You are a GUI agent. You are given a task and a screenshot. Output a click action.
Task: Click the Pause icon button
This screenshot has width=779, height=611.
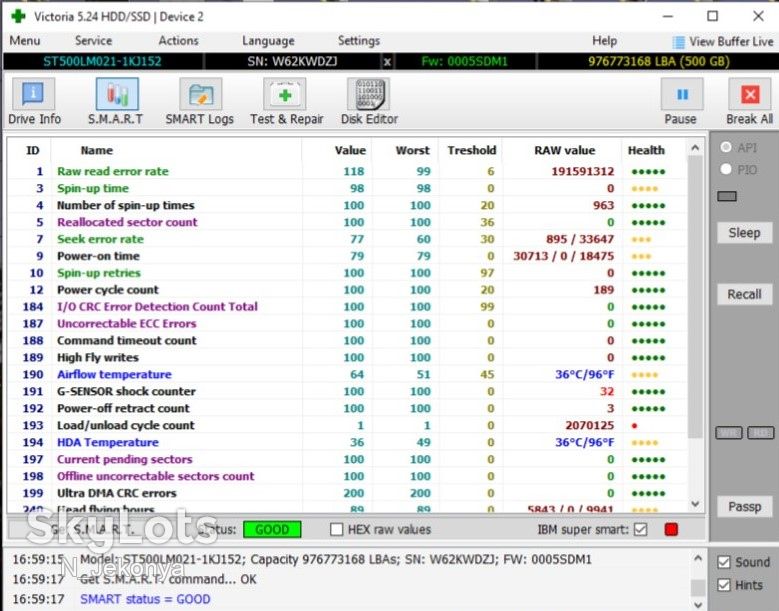682,94
